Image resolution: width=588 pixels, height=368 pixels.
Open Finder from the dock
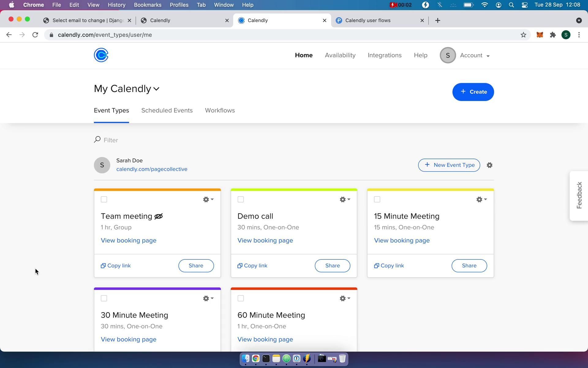245,358
